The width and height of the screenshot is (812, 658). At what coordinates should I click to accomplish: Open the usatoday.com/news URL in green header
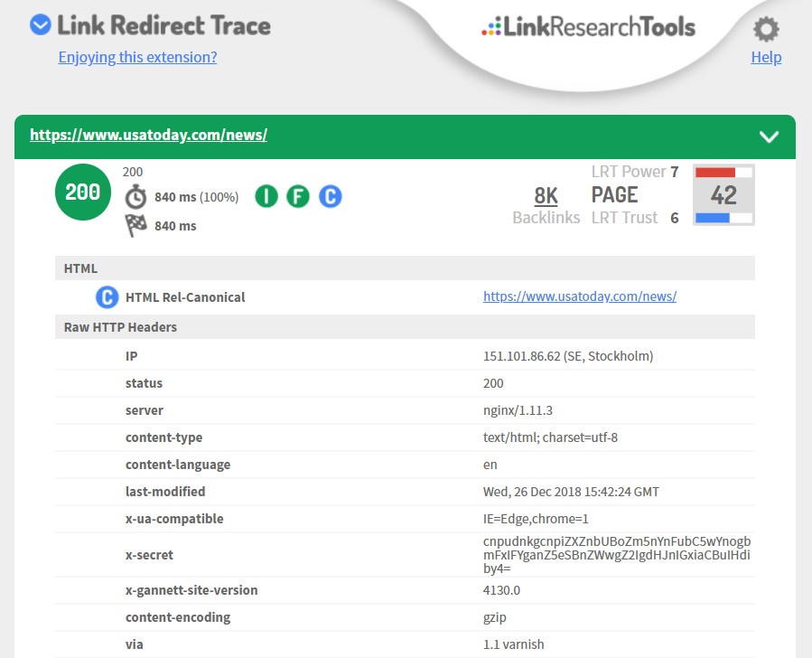click(x=148, y=136)
